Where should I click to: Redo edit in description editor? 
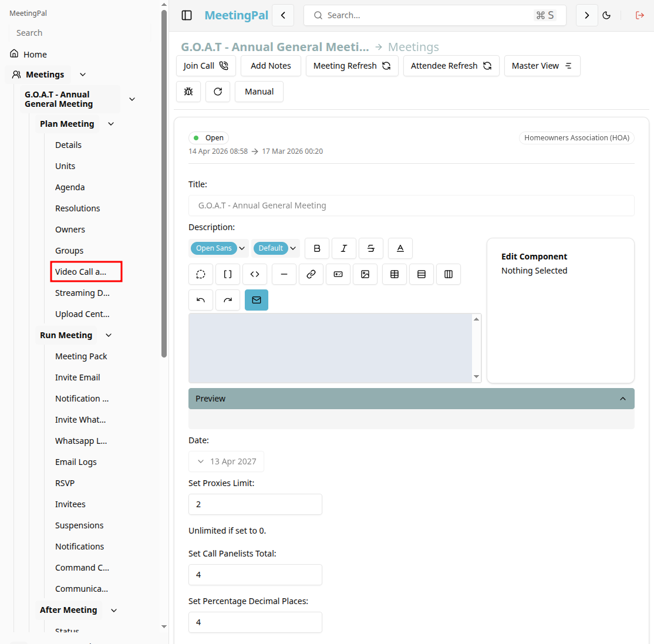click(228, 300)
